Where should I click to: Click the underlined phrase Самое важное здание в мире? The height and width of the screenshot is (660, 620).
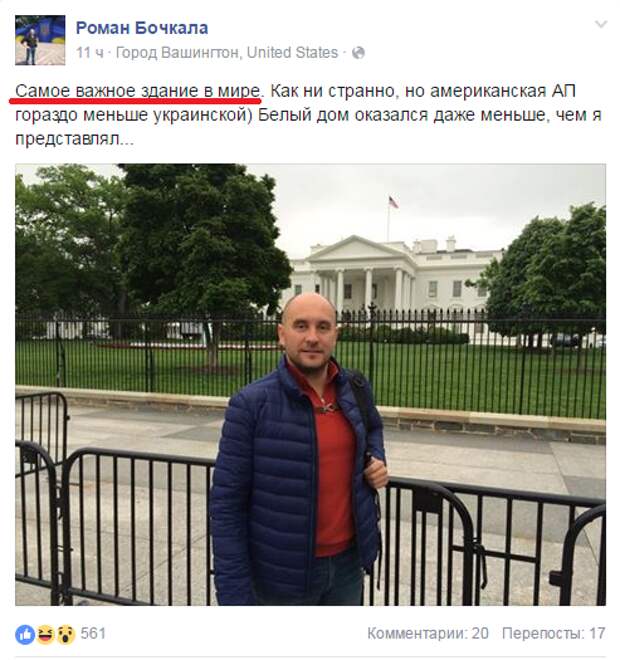(137, 91)
